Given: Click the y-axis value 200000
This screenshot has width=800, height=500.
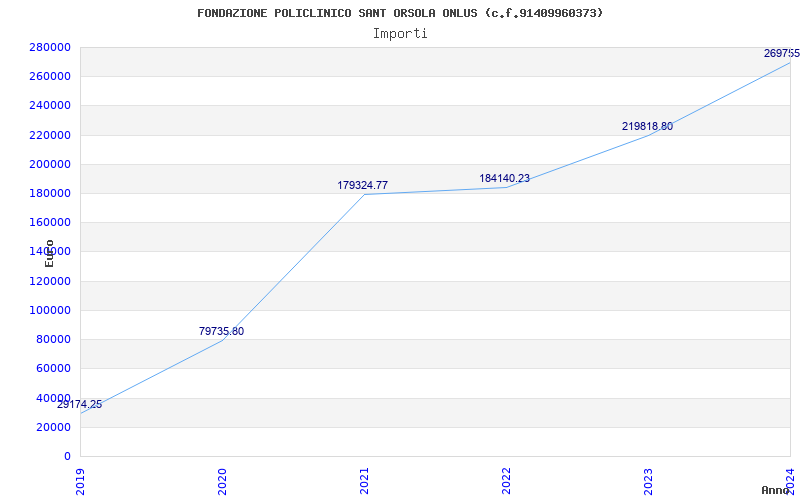Looking at the screenshot, I should (50, 164).
